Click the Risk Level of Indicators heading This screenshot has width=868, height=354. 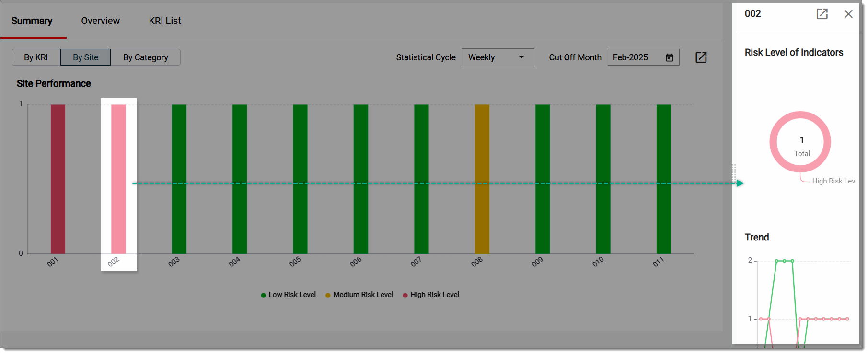click(794, 53)
